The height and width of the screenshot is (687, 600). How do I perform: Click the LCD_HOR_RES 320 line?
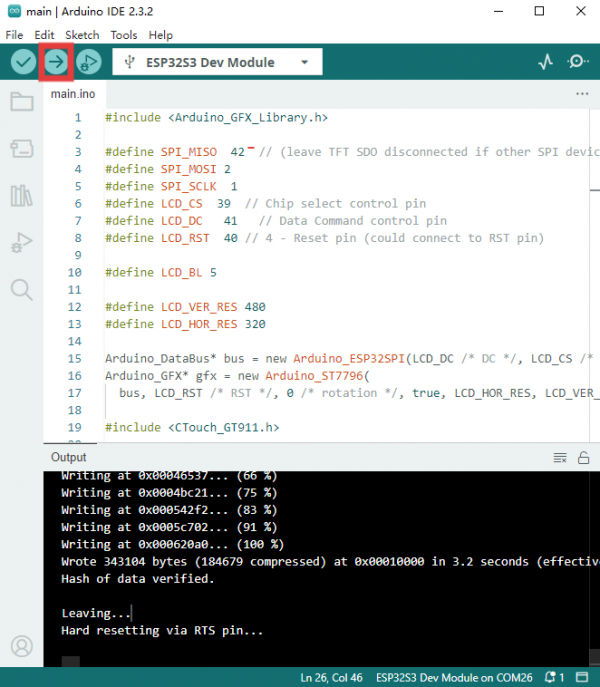pyautogui.click(x=185, y=324)
